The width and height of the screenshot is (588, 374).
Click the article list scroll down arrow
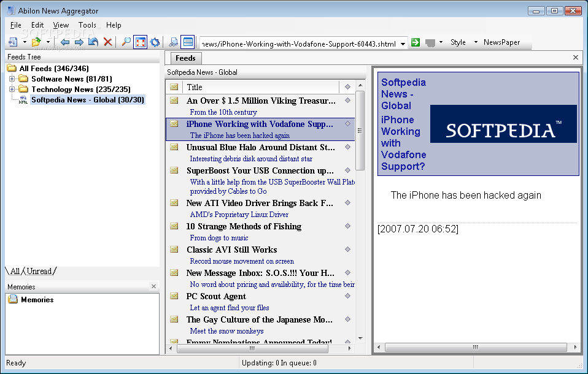(x=360, y=338)
